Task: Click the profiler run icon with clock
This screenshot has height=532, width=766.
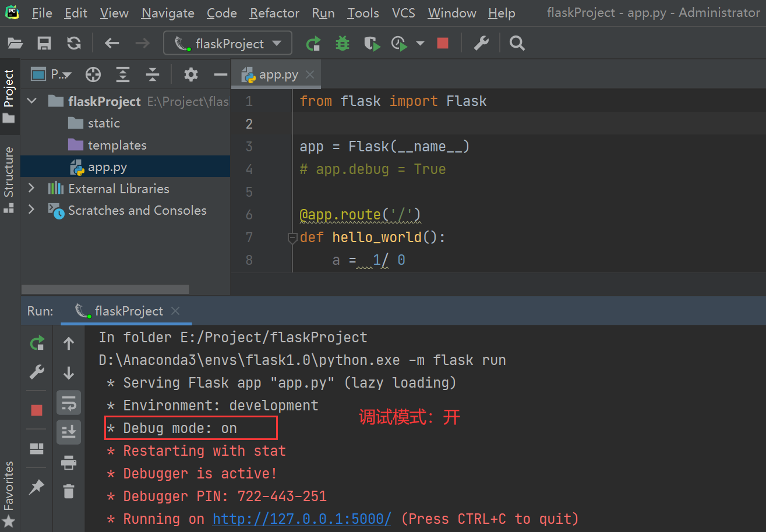Action: (x=400, y=44)
